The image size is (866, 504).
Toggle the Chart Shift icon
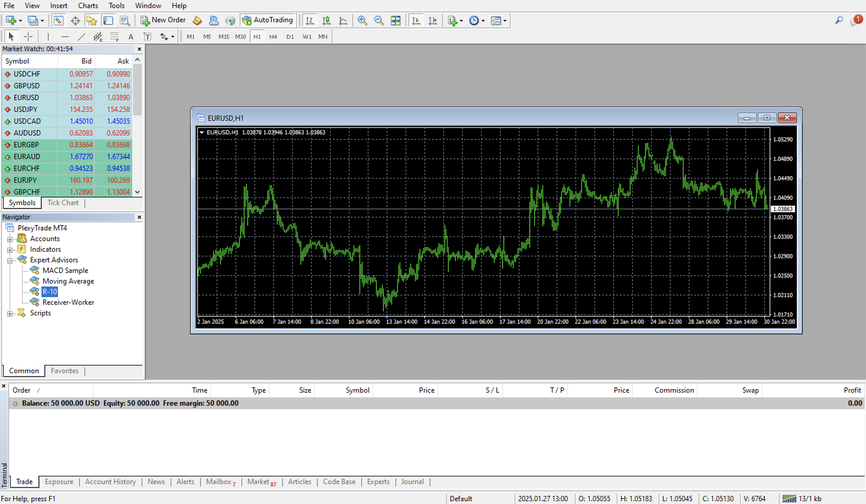433,21
